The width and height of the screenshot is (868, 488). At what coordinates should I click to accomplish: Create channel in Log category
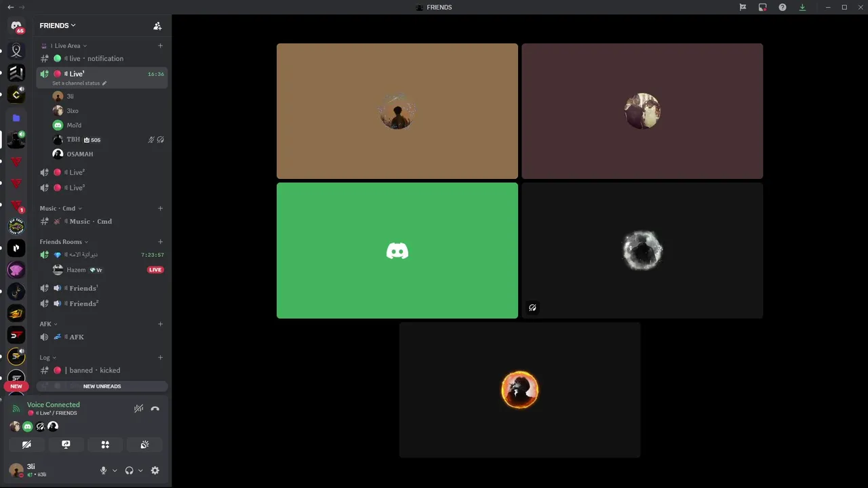coord(160,357)
